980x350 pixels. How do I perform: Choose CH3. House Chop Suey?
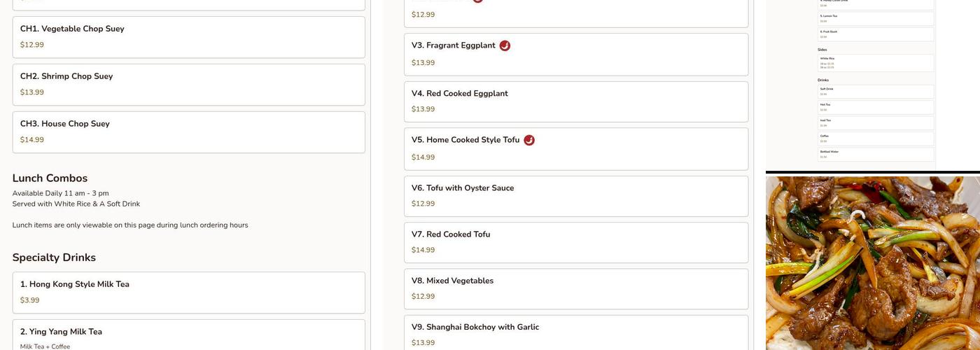[188, 132]
